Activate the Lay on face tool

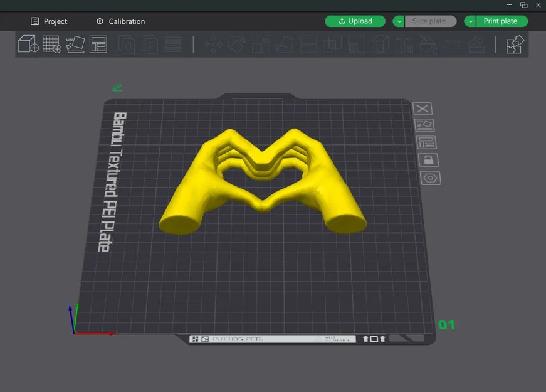point(283,44)
